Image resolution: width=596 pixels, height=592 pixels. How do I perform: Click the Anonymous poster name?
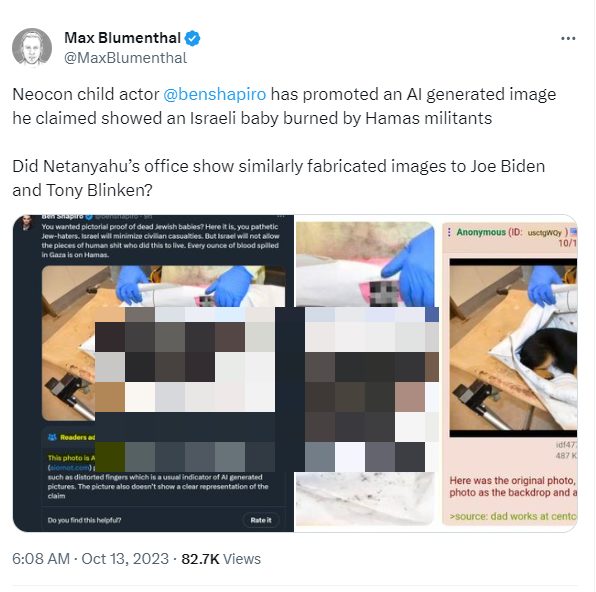(x=481, y=232)
